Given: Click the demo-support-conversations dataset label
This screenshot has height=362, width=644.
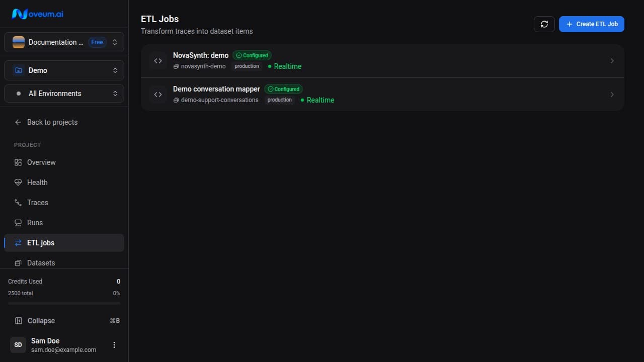Looking at the screenshot, I should pyautogui.click(x=220, y=100).
